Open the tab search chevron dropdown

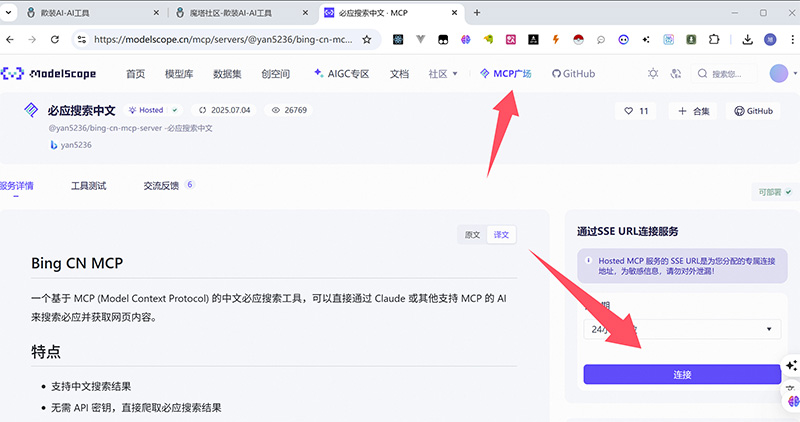(8, 13)
